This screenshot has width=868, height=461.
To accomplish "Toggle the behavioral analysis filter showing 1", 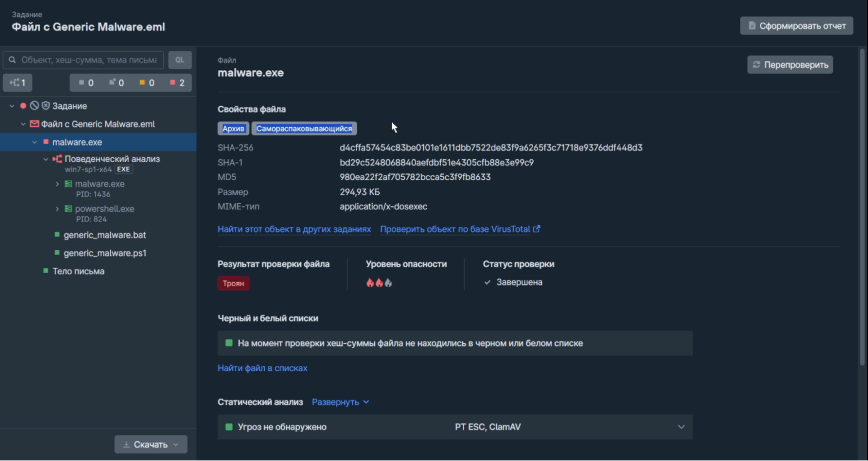I will coord(18,83).
